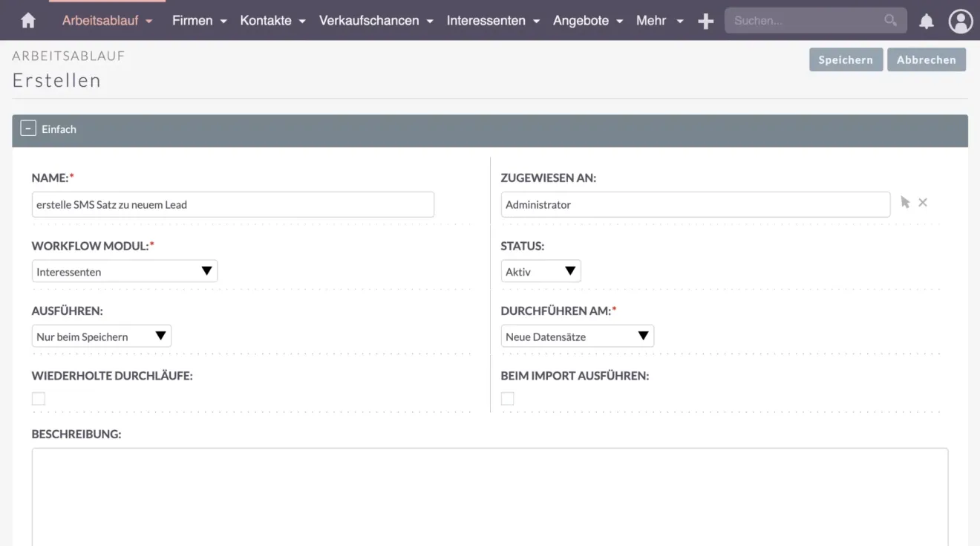Open the Durchführen am dropdown
Image resolution: width=980 pixels, height=546 pixels.
pos(577,335)
